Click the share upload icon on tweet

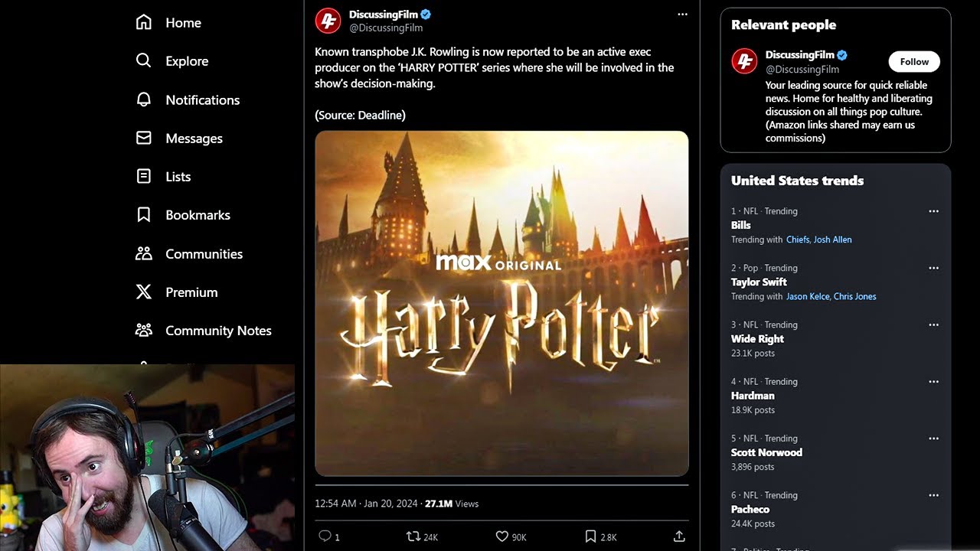pos(678,536)
